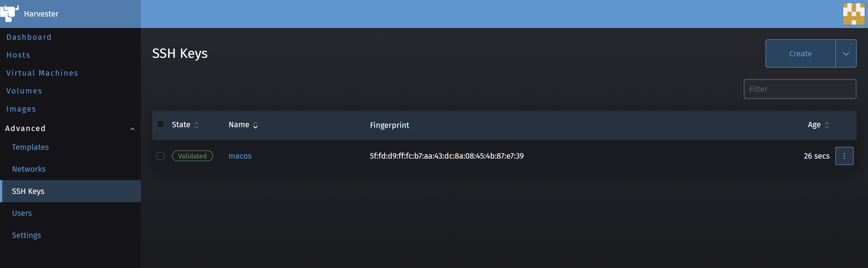Select the Users sidebar item
Image resolution: width=868 pixels, height=268 pixels.
[21, 213]
